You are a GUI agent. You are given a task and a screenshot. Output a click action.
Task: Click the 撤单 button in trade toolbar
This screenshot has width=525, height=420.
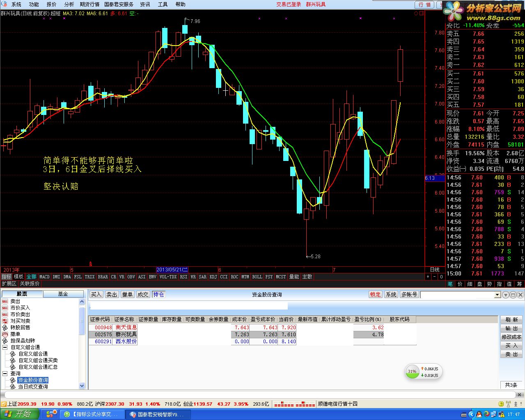[127, 295]
